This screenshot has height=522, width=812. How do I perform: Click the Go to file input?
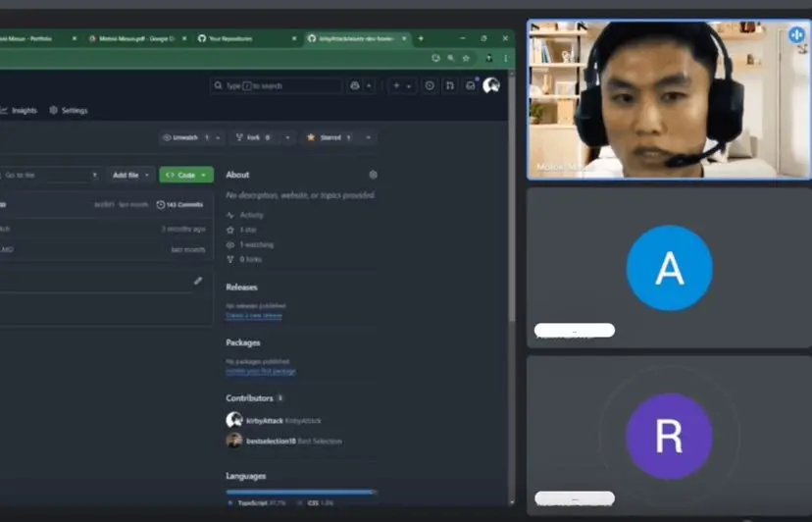(x=49, y=176)
